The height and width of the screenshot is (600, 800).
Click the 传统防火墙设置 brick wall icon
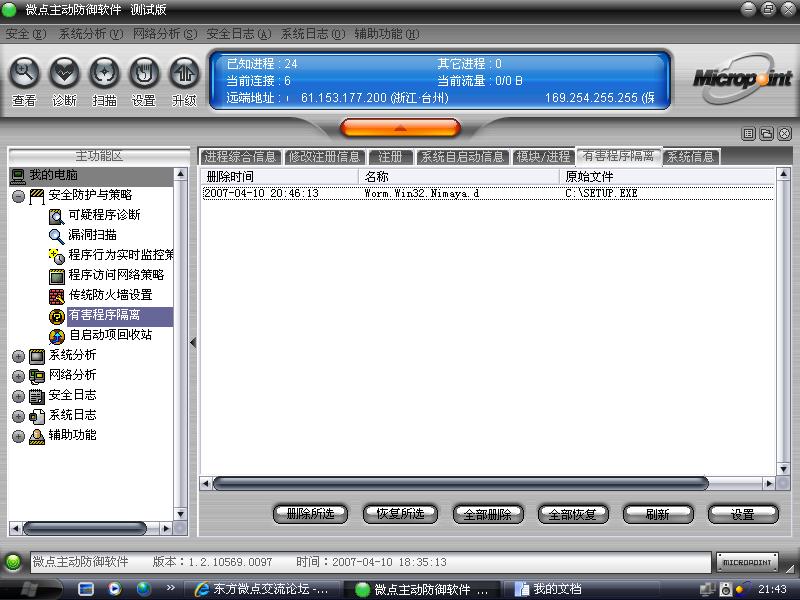click(56, 296)
